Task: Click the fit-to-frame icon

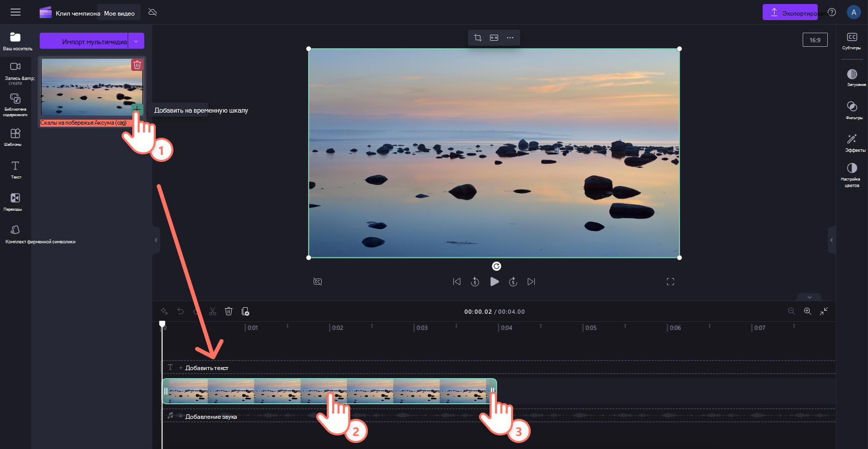Action: tap(494, 38)
